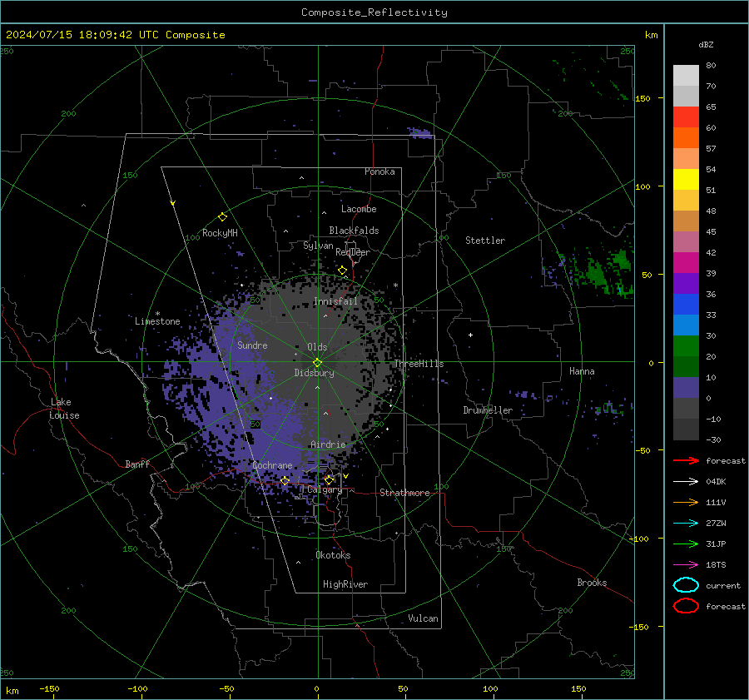Click the Stettler label
This screenshot has width=749, height=700.
[x=485, y=241]
